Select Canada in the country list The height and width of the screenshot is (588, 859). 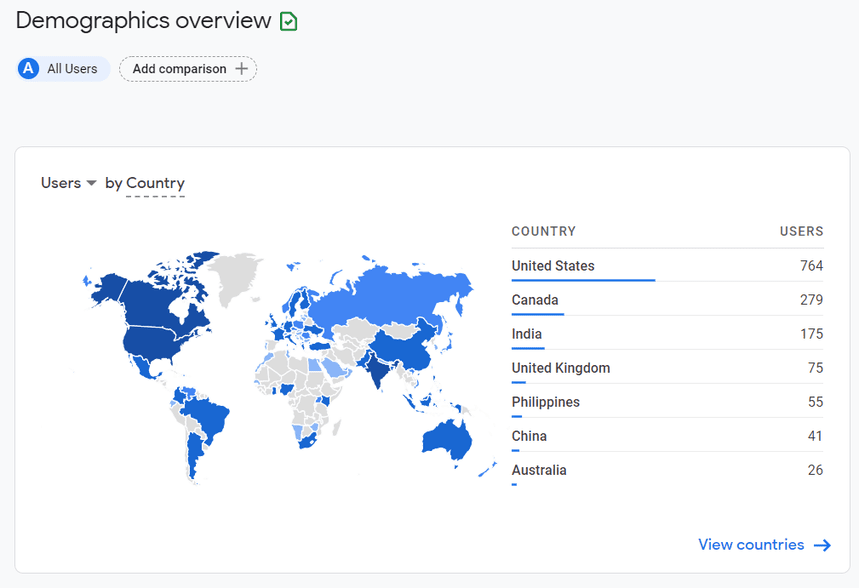(536, 299)
